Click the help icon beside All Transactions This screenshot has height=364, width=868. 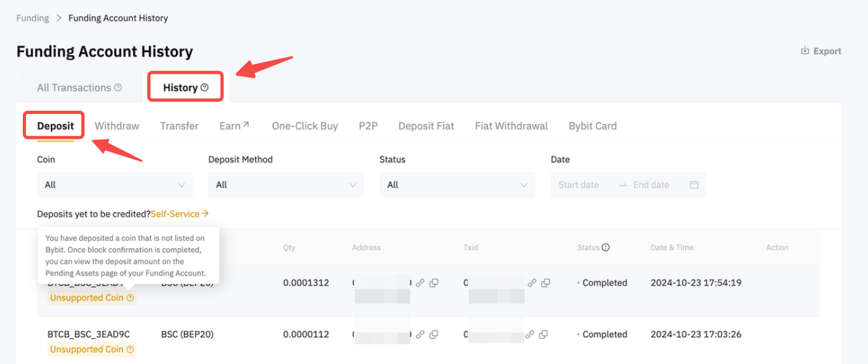click(118, 87)
